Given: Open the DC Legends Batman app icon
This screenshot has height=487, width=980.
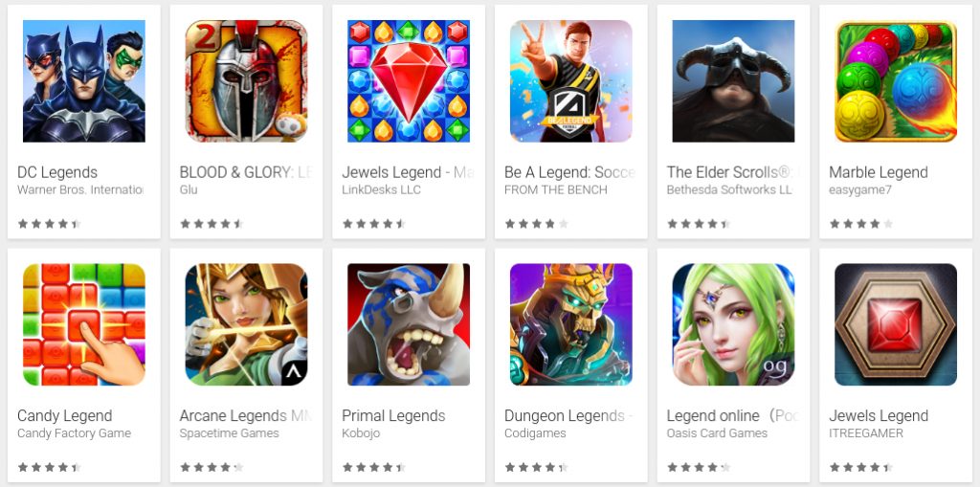Looking at the screenshot, I should coord(84,81).
